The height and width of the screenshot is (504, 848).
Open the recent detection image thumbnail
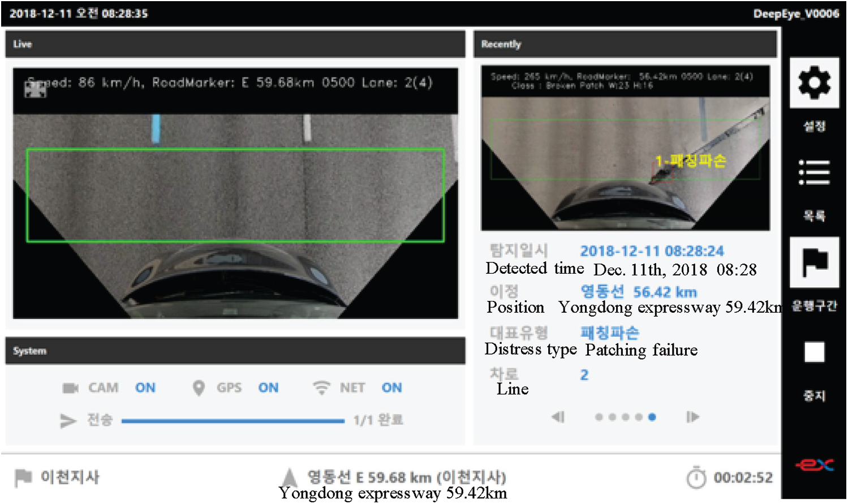(625, 148)
